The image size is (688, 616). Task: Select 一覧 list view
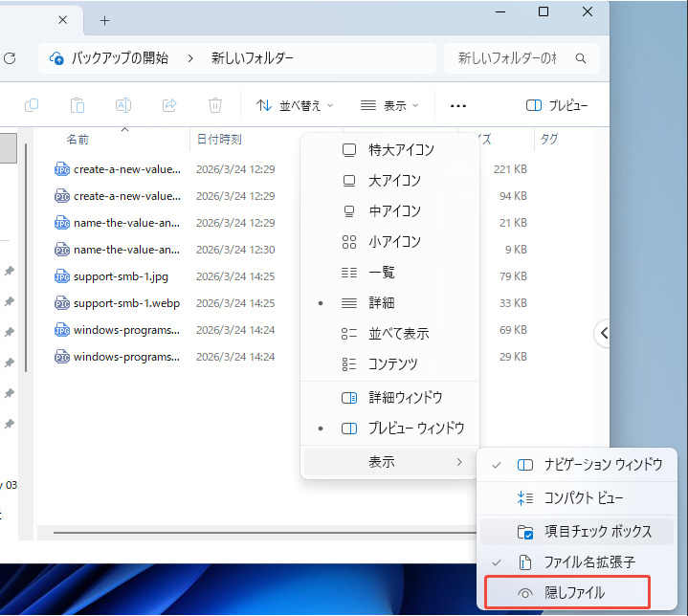pos(389,273)
